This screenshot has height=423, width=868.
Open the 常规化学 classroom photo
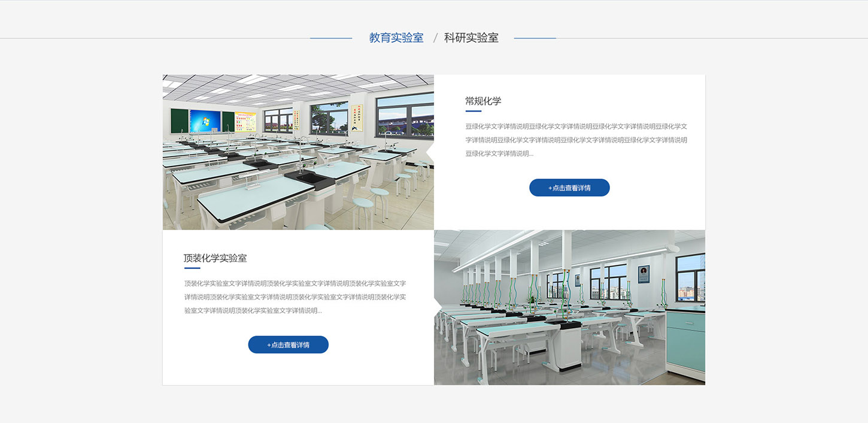[298, 152]
